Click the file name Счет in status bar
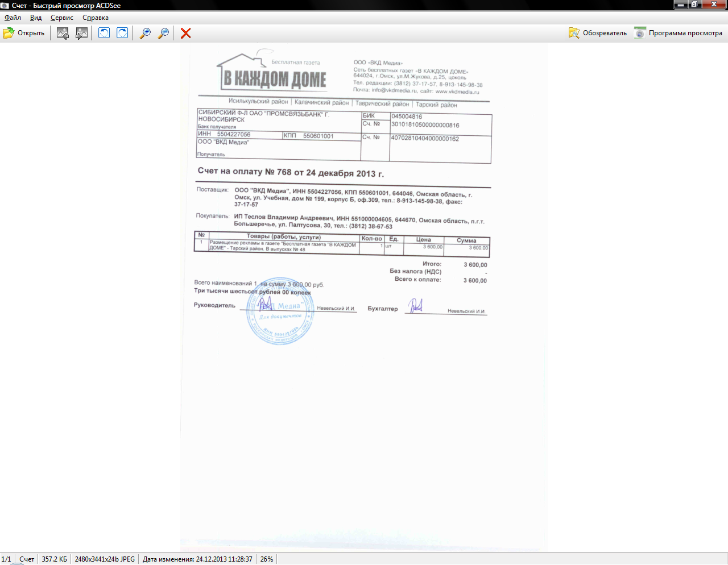The height and width of the screenshot is (565, 728). [27, 559]
